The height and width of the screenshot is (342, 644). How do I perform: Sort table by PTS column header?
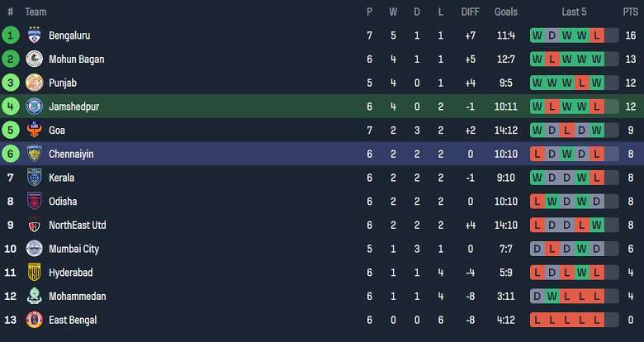[630, 12]
